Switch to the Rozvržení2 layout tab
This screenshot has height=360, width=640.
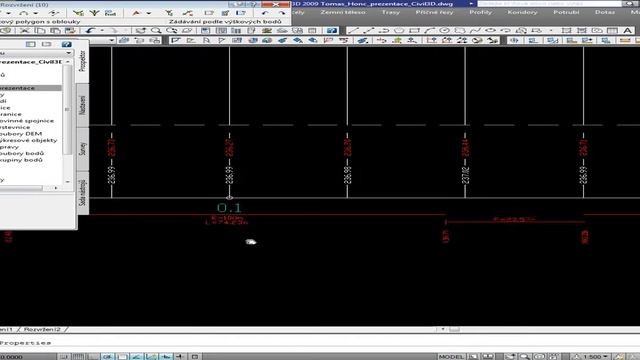tap(42, 329)
